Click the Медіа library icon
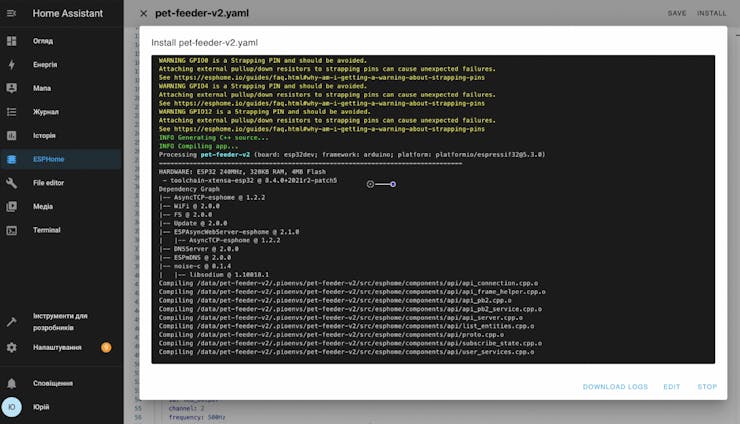Image resolution: width=740 pixels, height=424 pixels. click(x=11, y=206)
